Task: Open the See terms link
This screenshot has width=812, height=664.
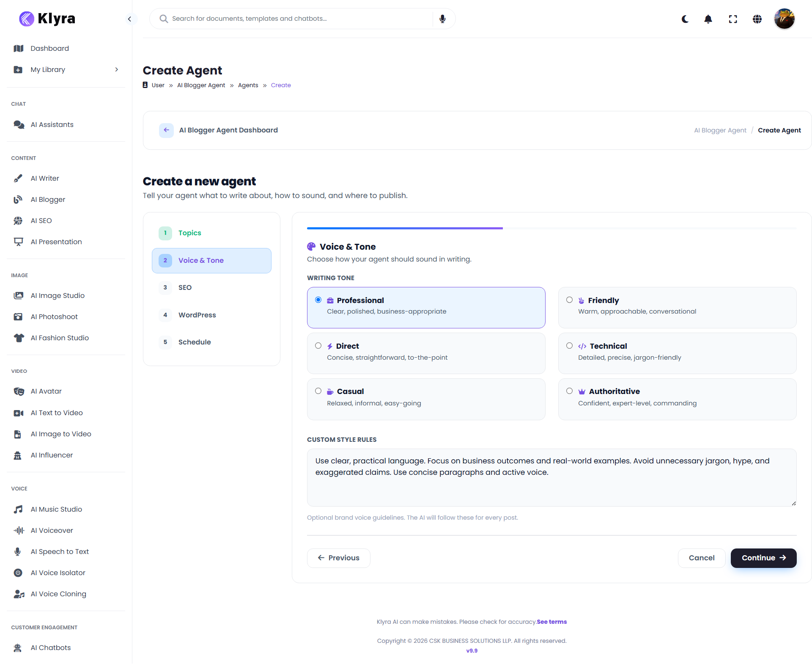Action: (x=551, y=622)
